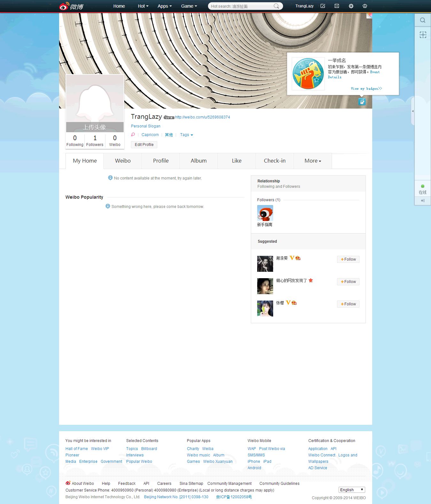Open the 京ICP备12002058号 link
431x504 pixels.
click(234, 497)
